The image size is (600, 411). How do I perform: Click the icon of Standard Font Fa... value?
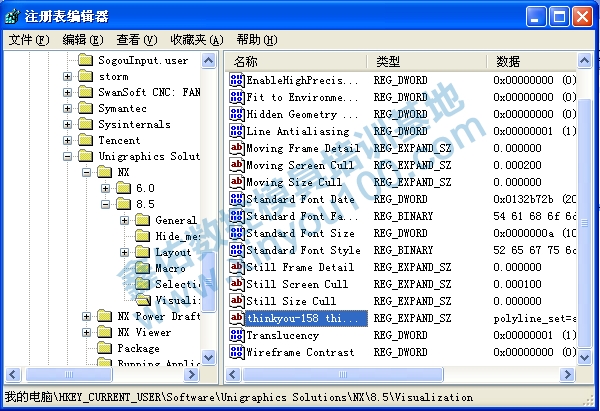click(236, 216)
